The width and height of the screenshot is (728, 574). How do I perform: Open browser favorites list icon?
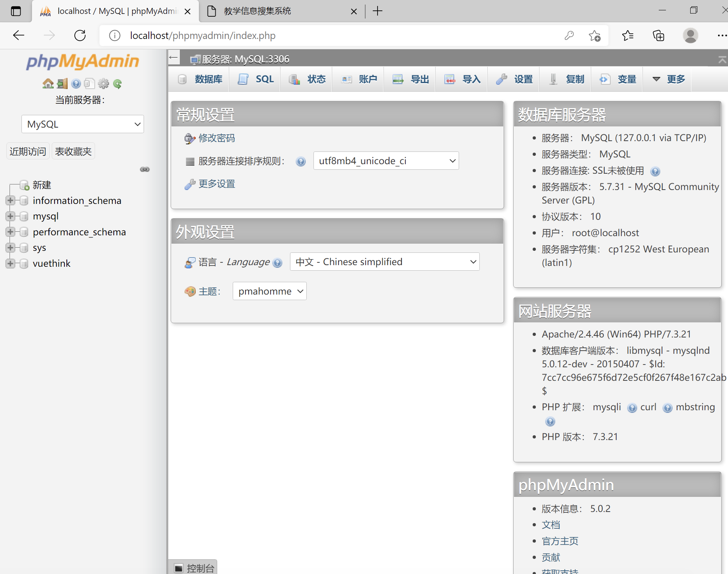click(627, 35)
